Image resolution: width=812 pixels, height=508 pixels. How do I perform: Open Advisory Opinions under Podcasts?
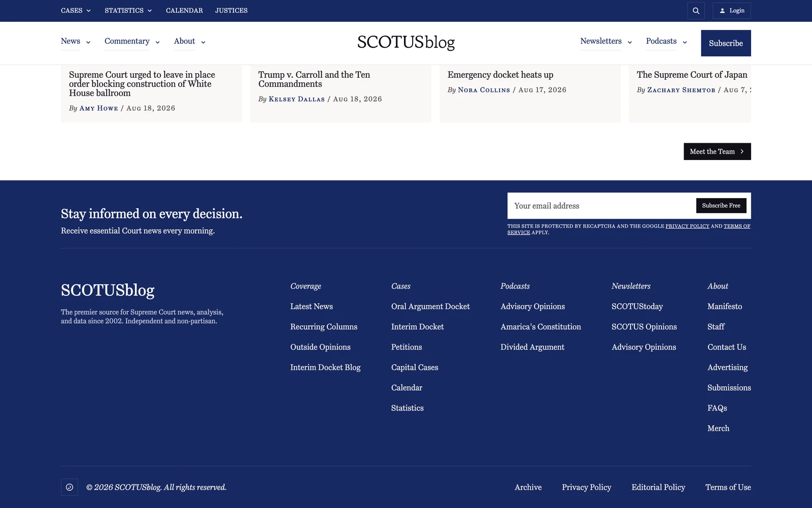pos(532,306)
